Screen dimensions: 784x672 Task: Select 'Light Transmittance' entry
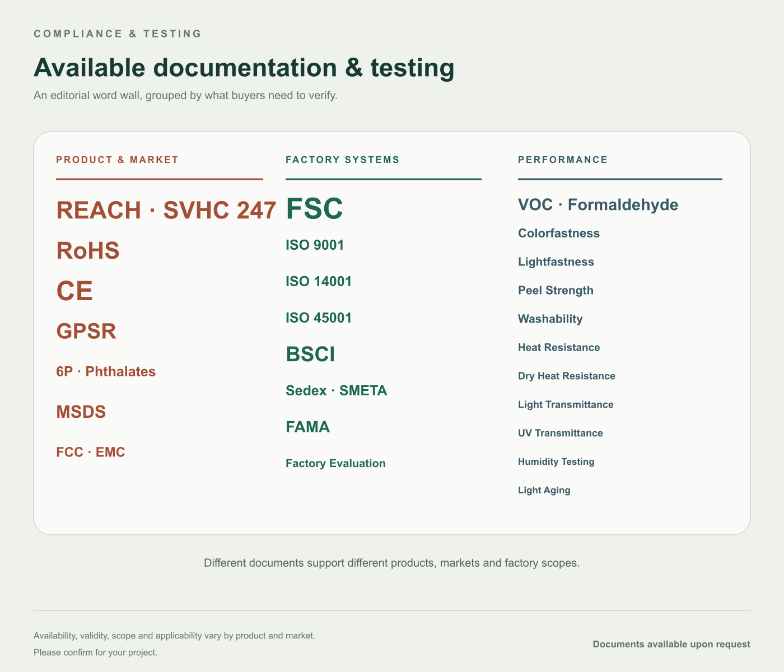[566, 404]
